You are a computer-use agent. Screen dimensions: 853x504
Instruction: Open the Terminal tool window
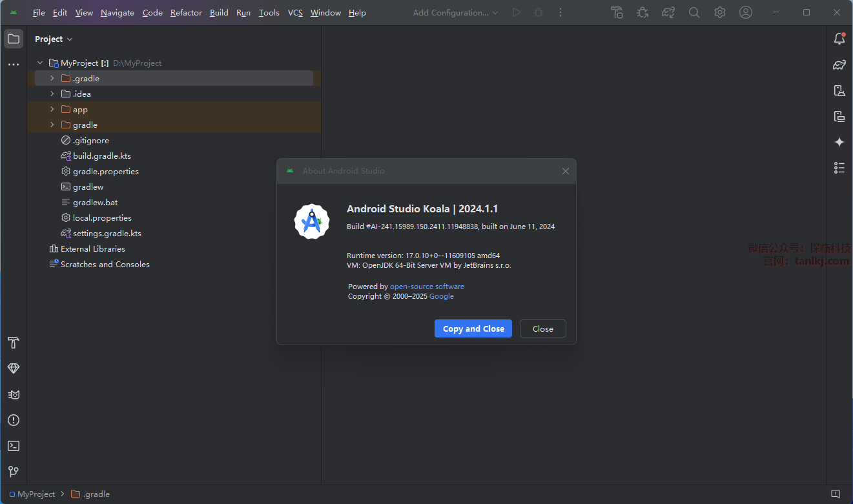pyautogui.click(x=14, y=446)
